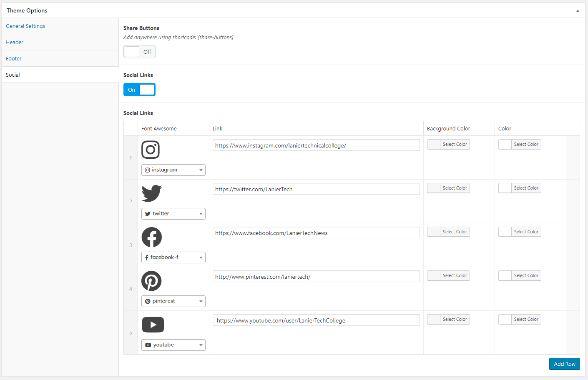The width and height of the screenshot is (588, 380).
Task: Select icon color for Facebook row
Action: pyautogui.click(x=520, y=232)
